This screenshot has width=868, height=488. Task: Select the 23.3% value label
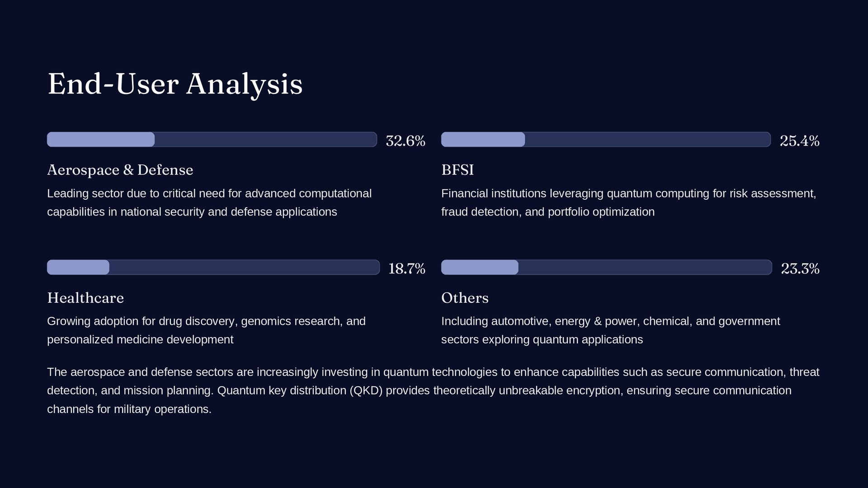click(x=800, y=268)
